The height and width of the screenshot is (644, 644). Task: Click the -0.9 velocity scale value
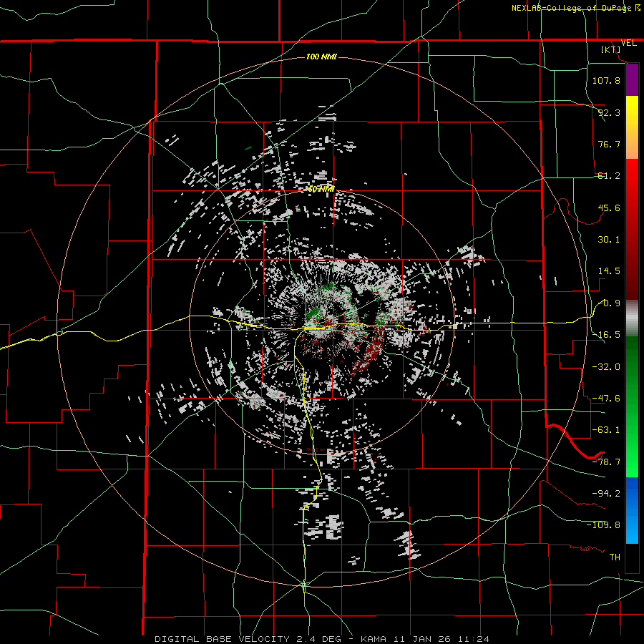click(610, 303)
